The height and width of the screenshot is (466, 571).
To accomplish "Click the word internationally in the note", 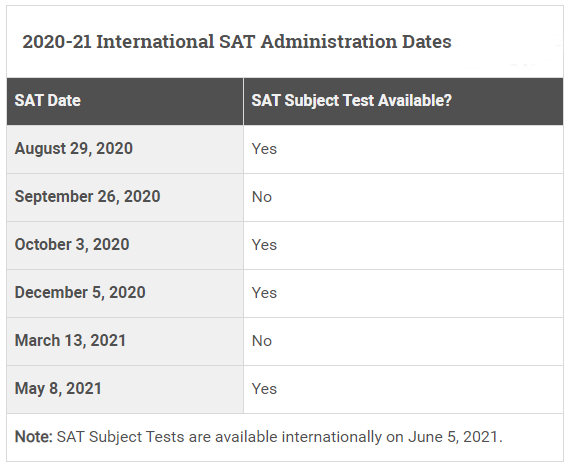I will (x=332, y=437).
